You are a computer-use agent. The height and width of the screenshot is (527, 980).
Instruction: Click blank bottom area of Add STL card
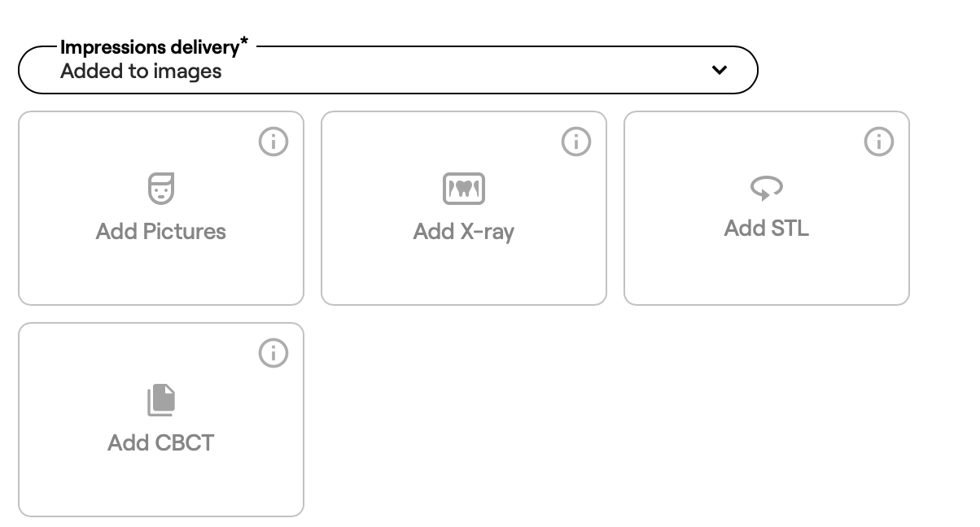coord(767,277)
